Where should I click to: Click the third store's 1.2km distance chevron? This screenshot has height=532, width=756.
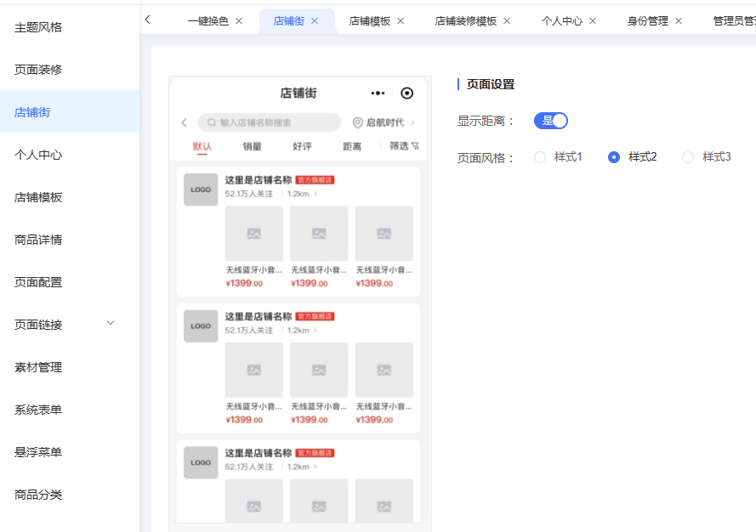tap(315, 467)
